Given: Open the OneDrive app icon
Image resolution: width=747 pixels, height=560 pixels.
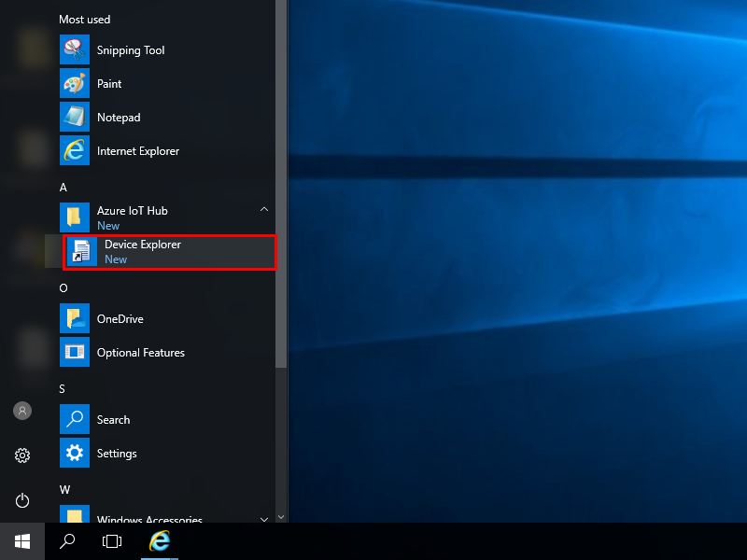Looking at the screenshot, I should (x=75, y=319).
